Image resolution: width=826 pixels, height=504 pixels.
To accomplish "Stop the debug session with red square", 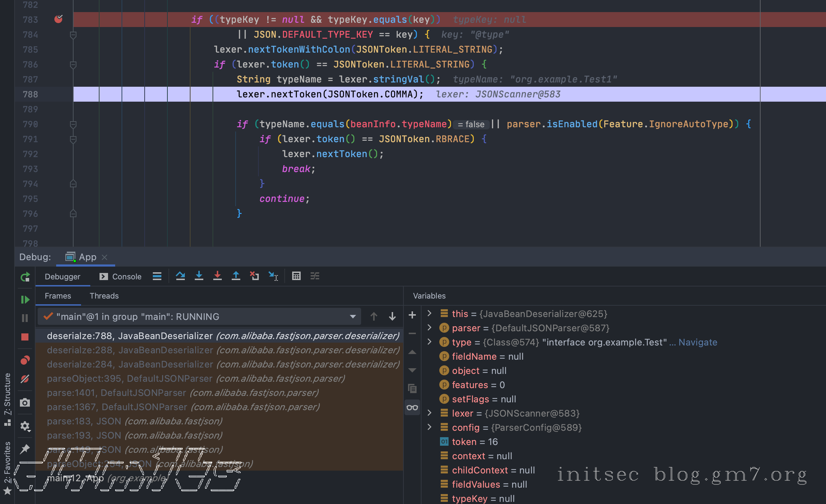I will click(25, 337).
